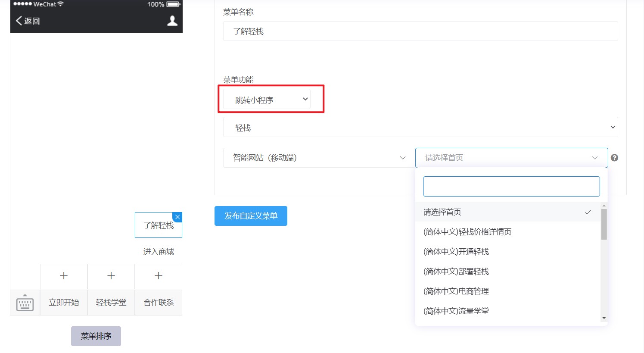The width and height of the screenshot is (644, 353).
Task: Choose (简体中文)部署轻栈 option
Action: (x=508, y=272)
